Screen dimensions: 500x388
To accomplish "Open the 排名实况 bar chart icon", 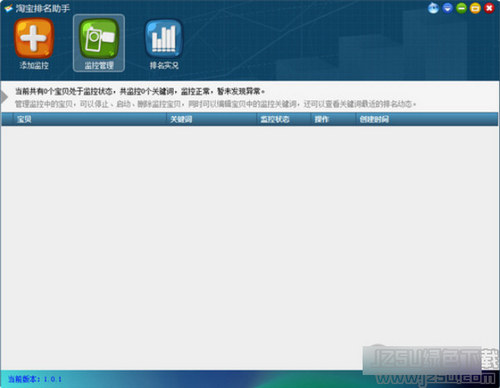I will [164, 39].
